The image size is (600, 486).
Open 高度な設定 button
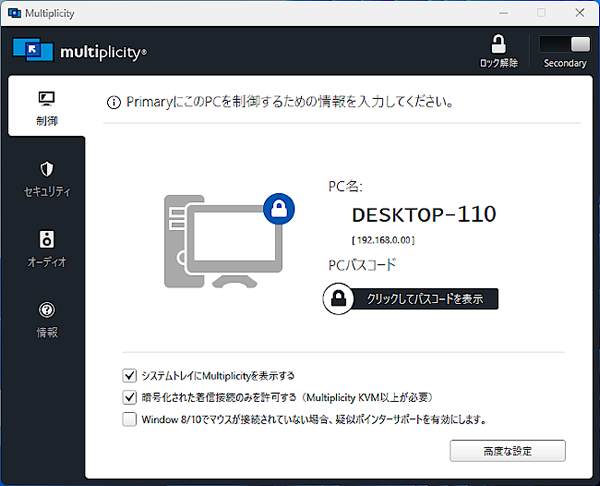(507, 451)
